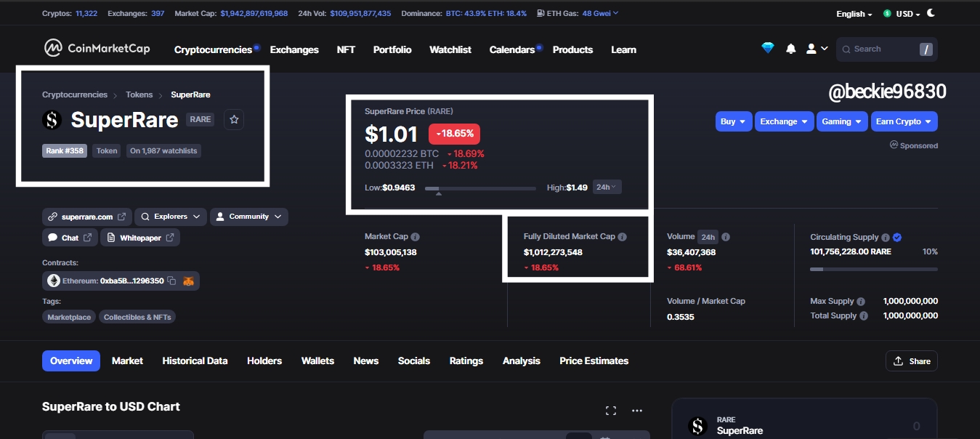Click Volume info icon

pyautogui.click(x=726, y=237)
